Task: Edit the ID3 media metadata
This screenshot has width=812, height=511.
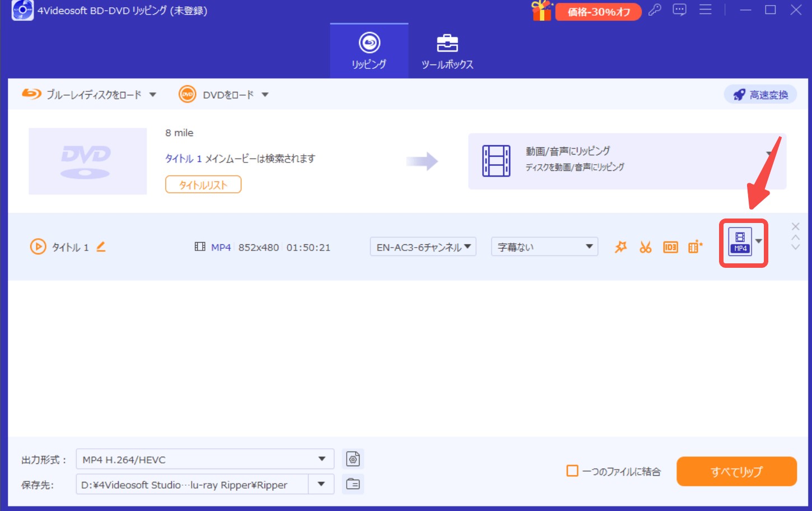Action: [670, 247]
